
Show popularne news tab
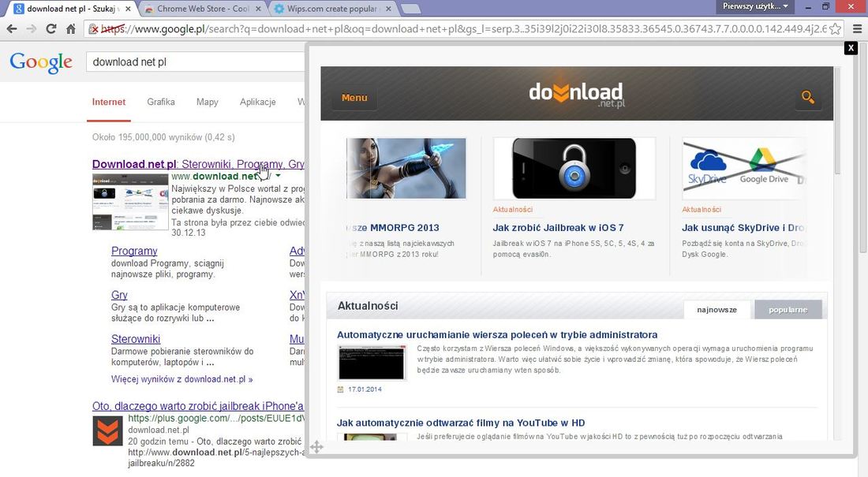point(788,310)
